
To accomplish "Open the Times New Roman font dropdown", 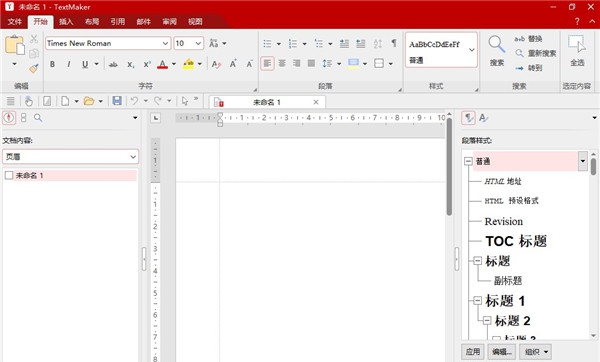I will click(165, 43).
